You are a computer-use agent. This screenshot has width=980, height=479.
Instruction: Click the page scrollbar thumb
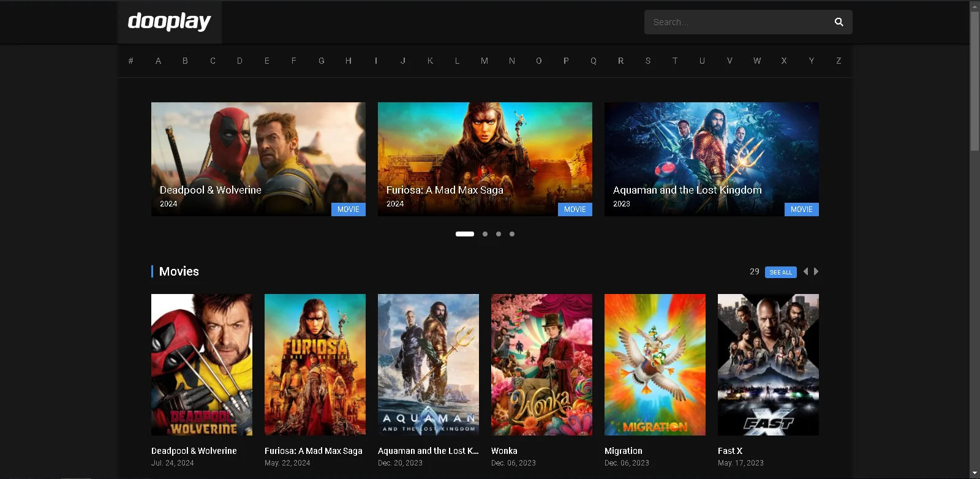[974, 81]
